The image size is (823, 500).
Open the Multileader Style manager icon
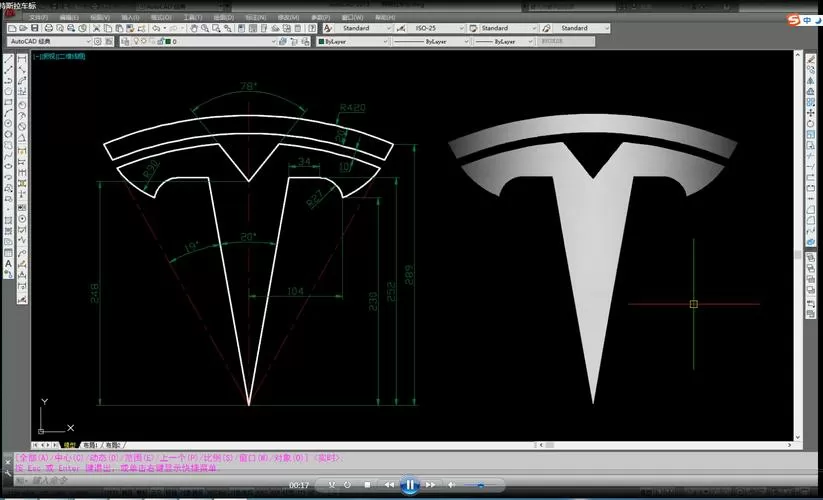(x=546, y=28)
